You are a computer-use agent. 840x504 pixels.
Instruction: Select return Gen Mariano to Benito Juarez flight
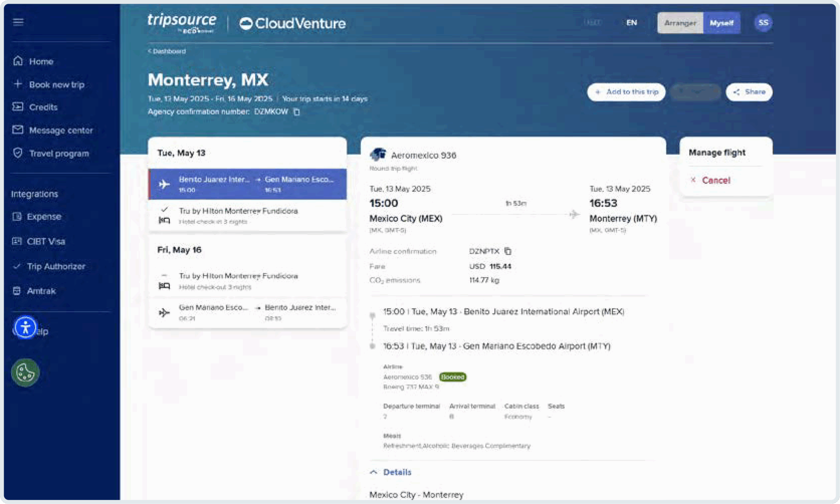tap(247, 312)
